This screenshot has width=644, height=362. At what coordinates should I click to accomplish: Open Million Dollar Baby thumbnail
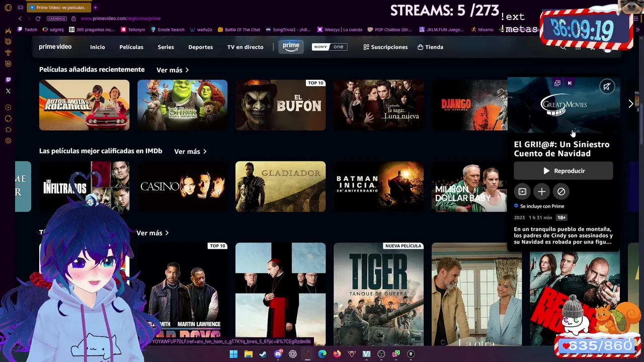(x=469, y=187)
